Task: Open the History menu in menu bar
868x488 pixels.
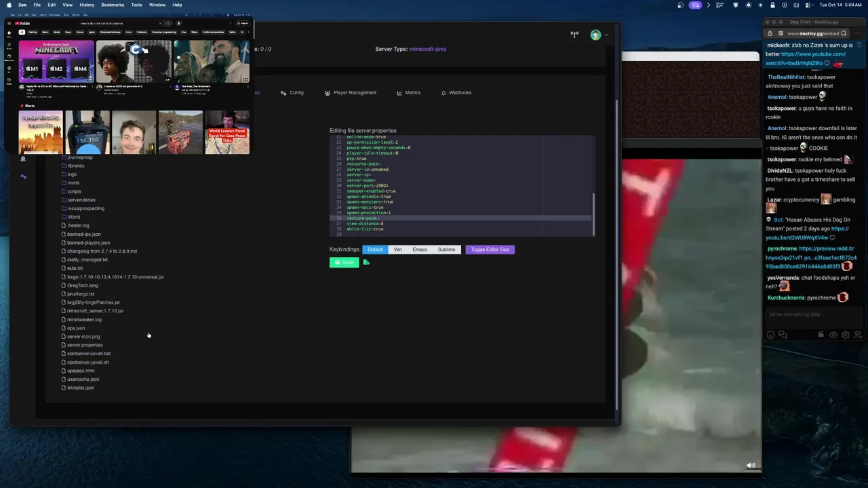Action: [x=87, y=5]
